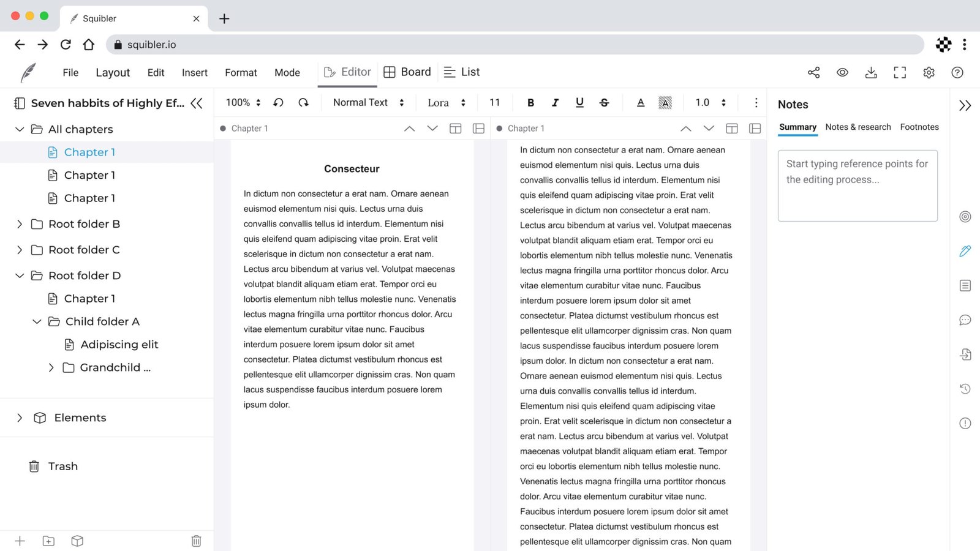Open the text highlight color picker
Viewport: 980px width, 551px height.
click(665, 102)
